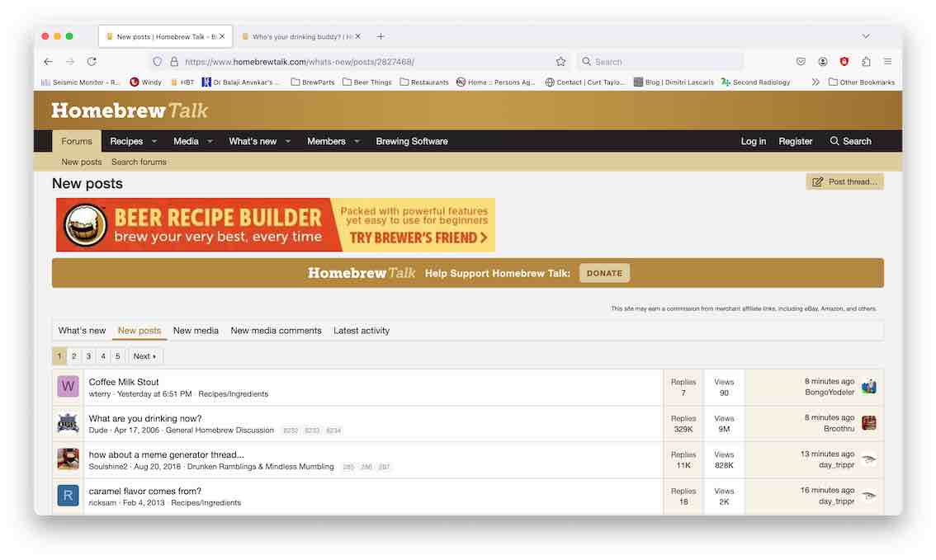Viewport: 936px width, 560px height.
Task: Expand the Recipes menu dropdown arrow
Action: click(154, 141)
